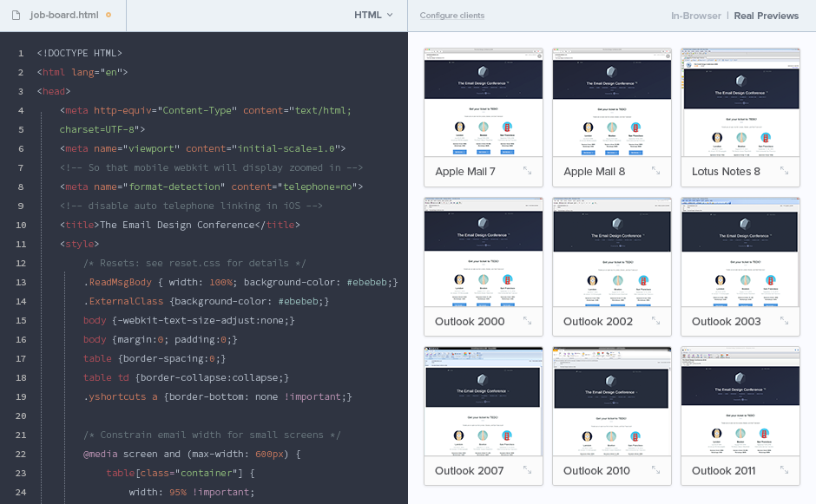The height and width of the screenshot is (504, 816).
Task: Click the format-detection meta tag line
Action: point(211,187)
